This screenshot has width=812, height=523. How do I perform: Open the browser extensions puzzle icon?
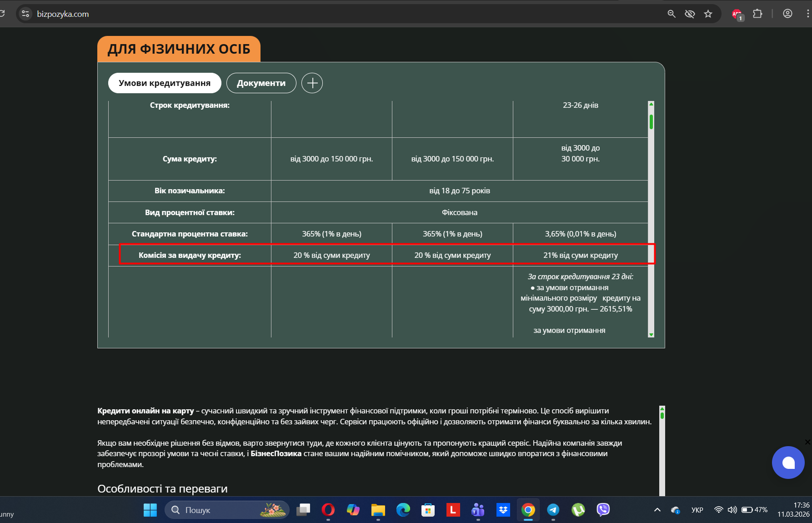pos(757,14)
